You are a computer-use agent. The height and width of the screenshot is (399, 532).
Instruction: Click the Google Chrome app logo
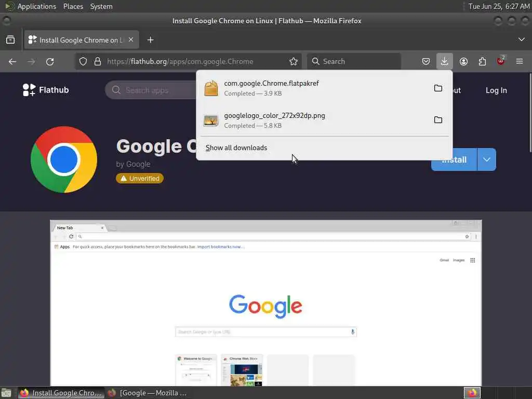point(64,159)
